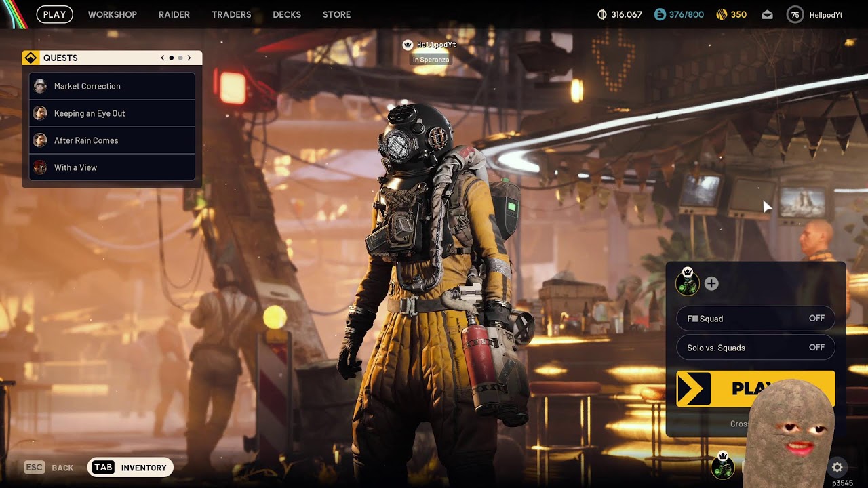868x488 pixels.
Task: Click the HellpodYt nameplate above the character
Action: [437, 45]
